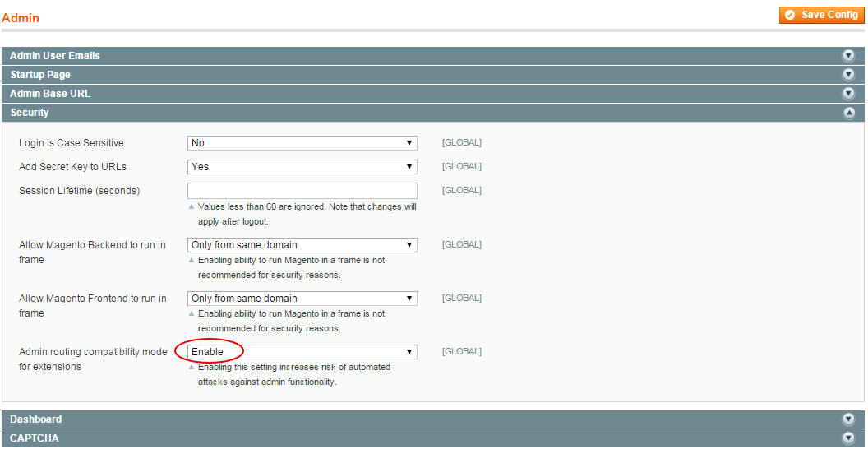The height and width of the screenshot is (454, 868).
Task: Open the Admin Base URL header
Action: point(433,94)
